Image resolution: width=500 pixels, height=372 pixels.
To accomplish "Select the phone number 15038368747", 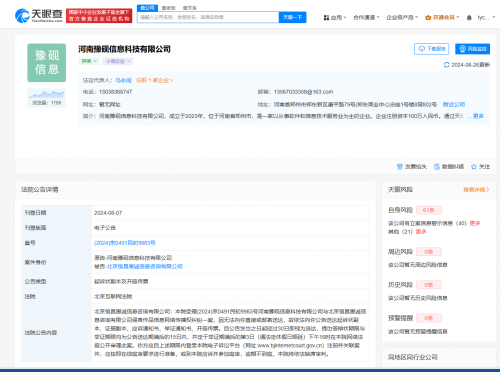I will pos(115,92).
